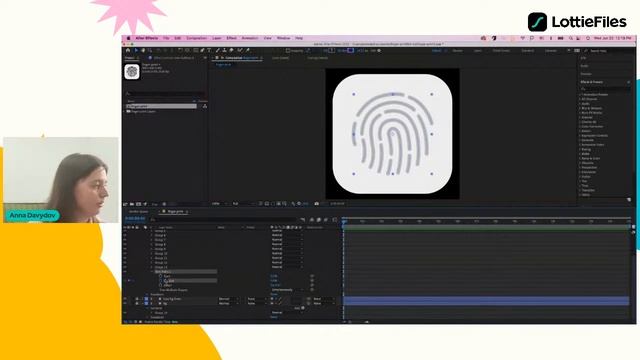640x360 pixels.
Task: Collapse the Trim Paths 1 property group
Action: (152, 272)
